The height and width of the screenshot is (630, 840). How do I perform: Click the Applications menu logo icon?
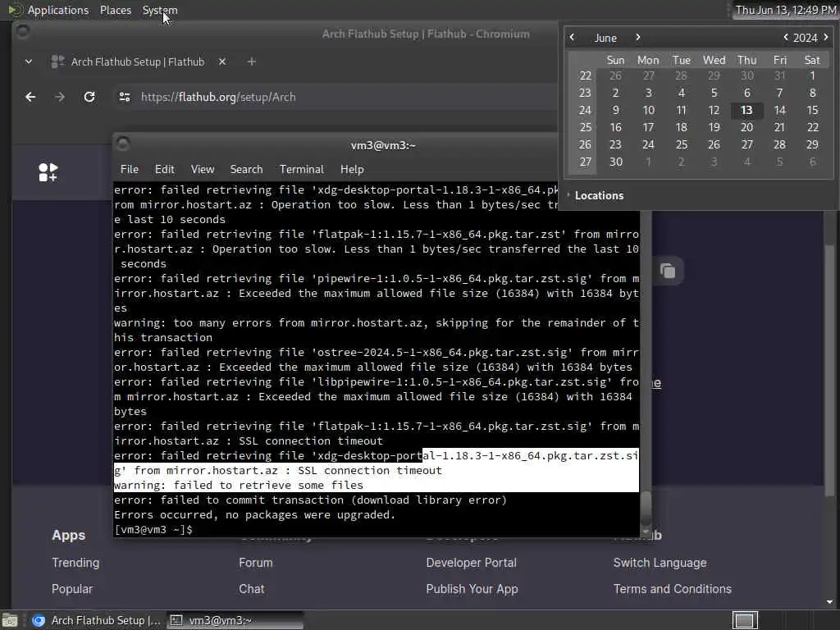point(15,10)
